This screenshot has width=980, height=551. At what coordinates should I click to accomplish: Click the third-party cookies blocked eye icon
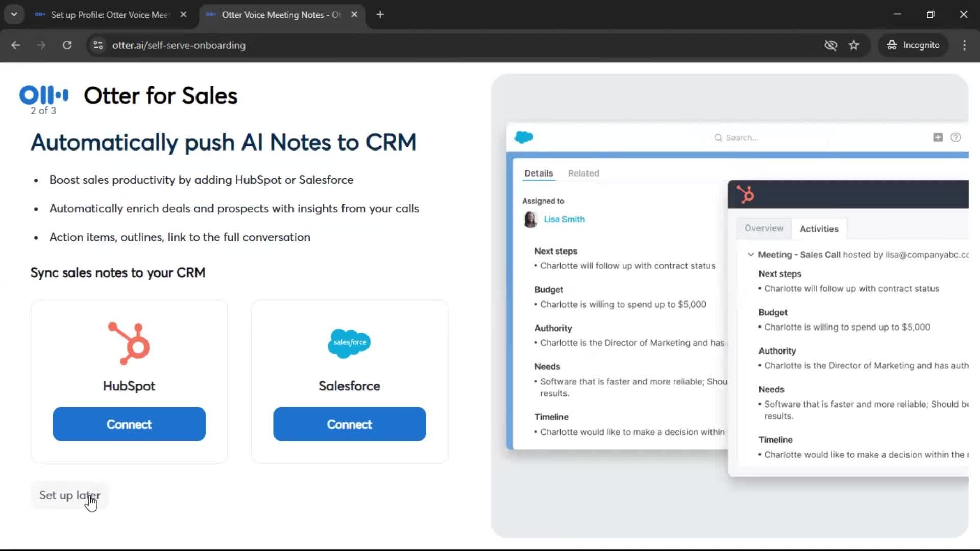[830, 45]
